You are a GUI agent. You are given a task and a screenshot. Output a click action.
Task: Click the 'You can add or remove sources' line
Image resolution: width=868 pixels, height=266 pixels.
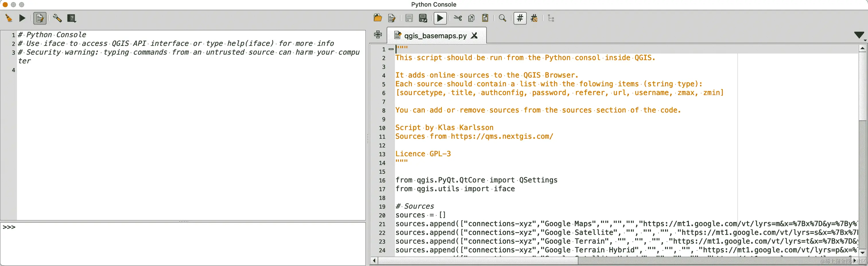point(538,110)
